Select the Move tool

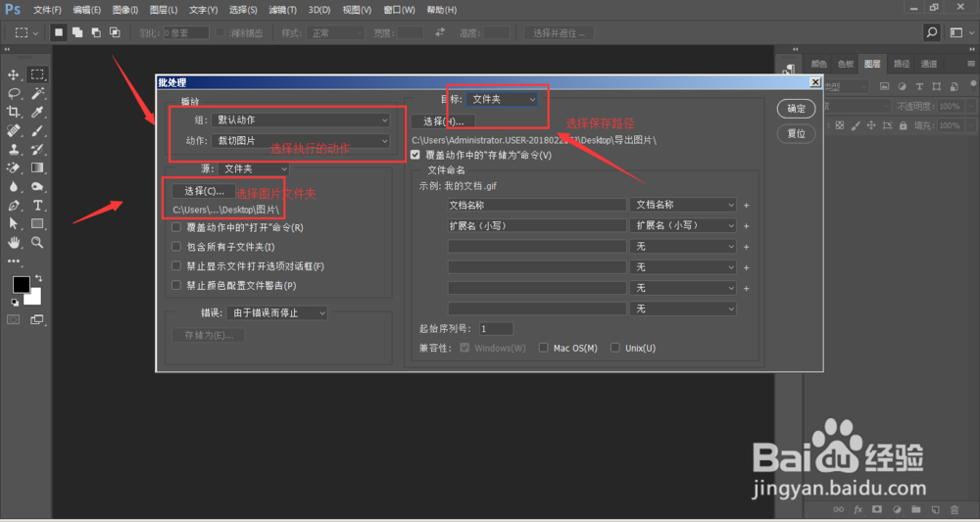click(13, 75)
